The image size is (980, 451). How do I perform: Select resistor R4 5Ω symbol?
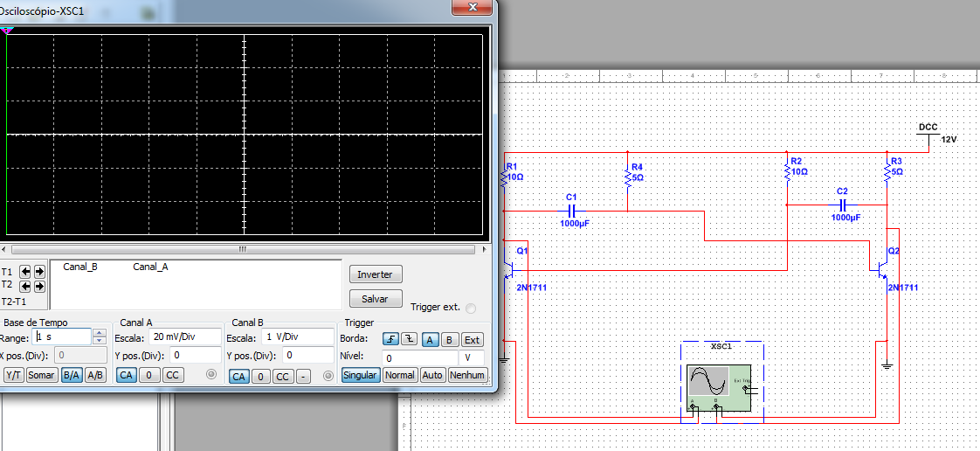pos(627,178)
